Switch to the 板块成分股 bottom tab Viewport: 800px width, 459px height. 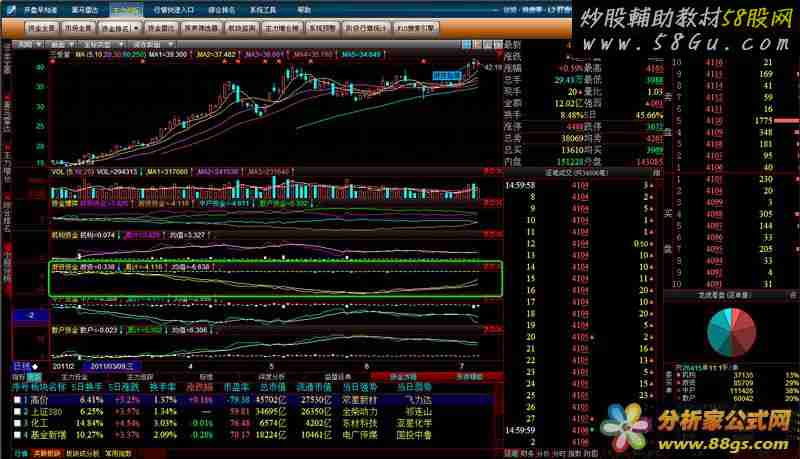click(x=82, y=453)
